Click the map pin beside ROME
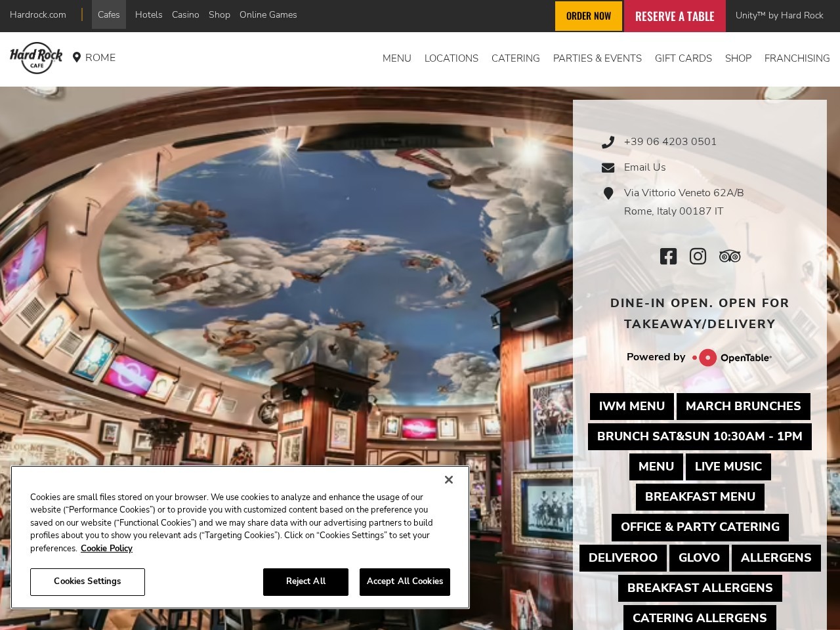 (x=77, y=58)
